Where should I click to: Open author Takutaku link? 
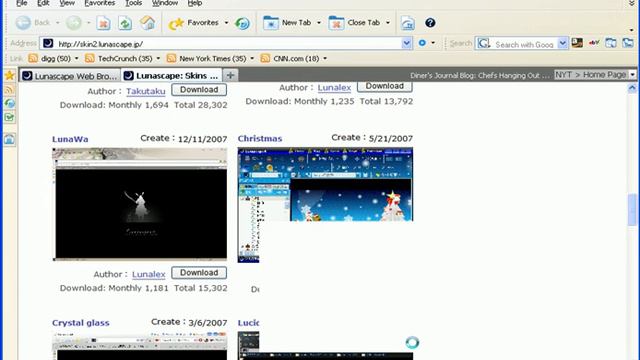[146, 91]
